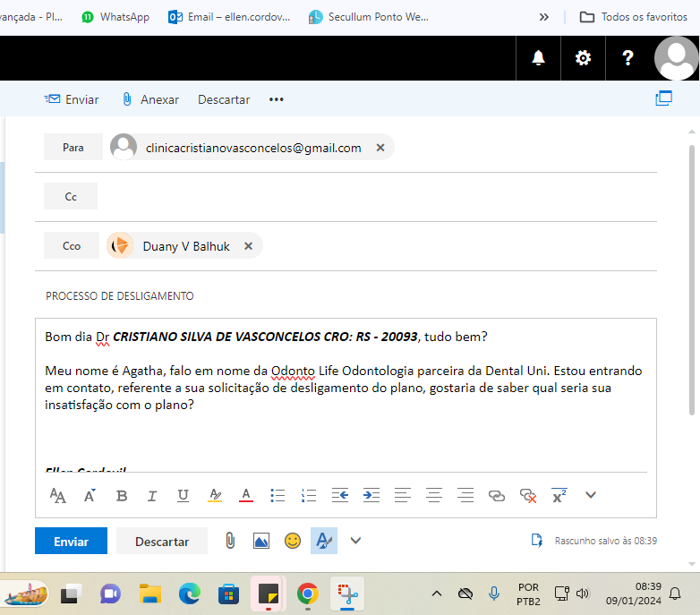Apply bulleted list formatting
Viewport: 700px width, 615px height.
click(277, 495)
